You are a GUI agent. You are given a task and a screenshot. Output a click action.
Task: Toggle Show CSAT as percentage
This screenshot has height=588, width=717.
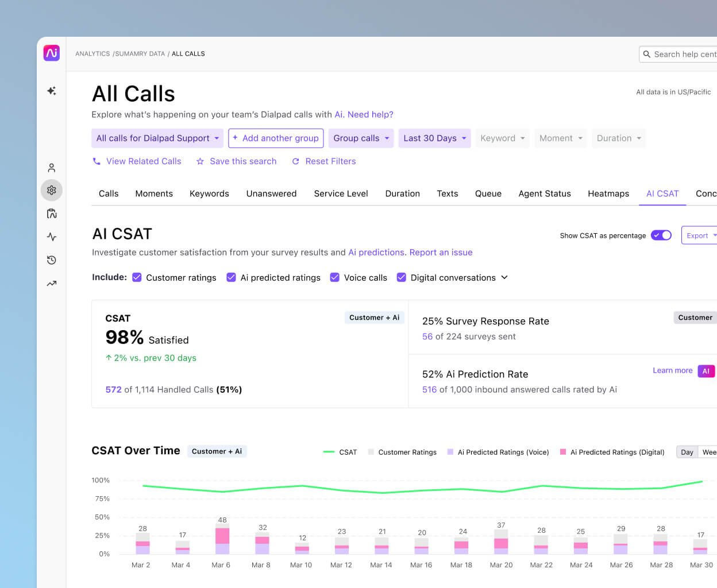pyautogui.click(x=661, y=235)
